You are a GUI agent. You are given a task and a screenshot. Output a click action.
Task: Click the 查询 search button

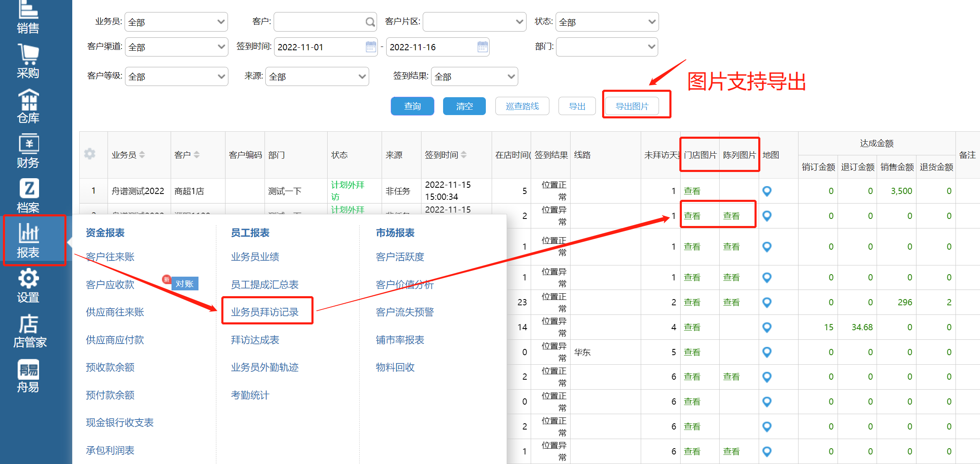click(412, 106)
